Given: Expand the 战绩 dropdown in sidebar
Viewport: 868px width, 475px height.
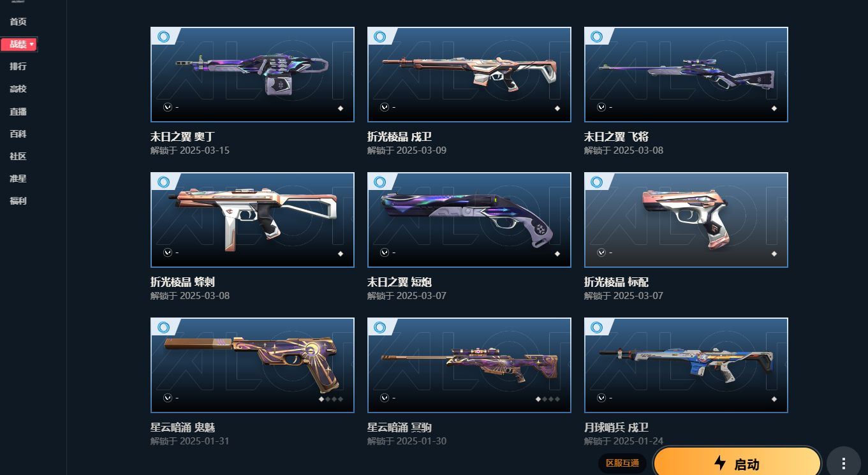Looking at the screenshot, I should [x=19, y=44].
